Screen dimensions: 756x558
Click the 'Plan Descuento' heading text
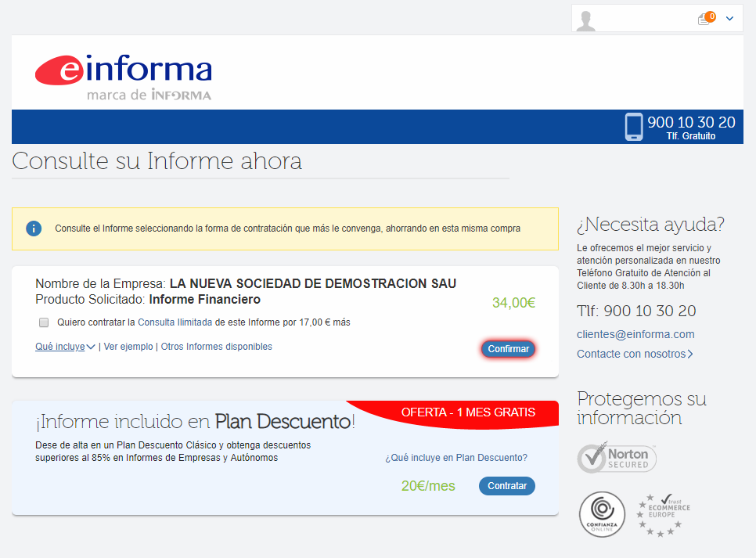click(x=283, y=422)
